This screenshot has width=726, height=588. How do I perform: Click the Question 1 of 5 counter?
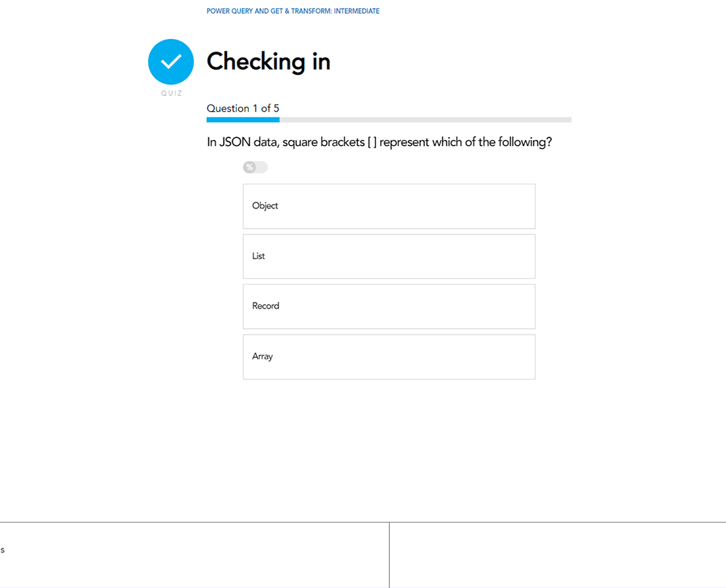242,108
